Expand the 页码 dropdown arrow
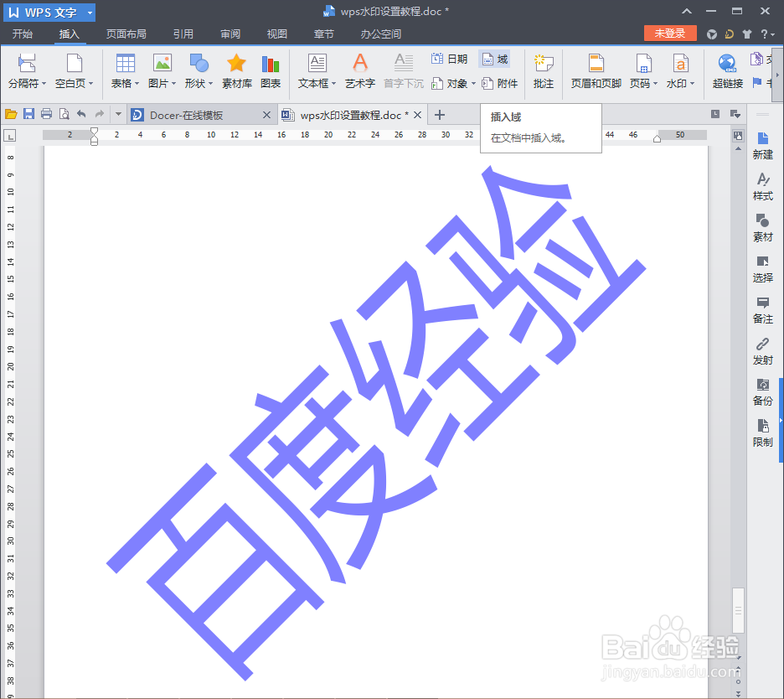 [655, 84]
